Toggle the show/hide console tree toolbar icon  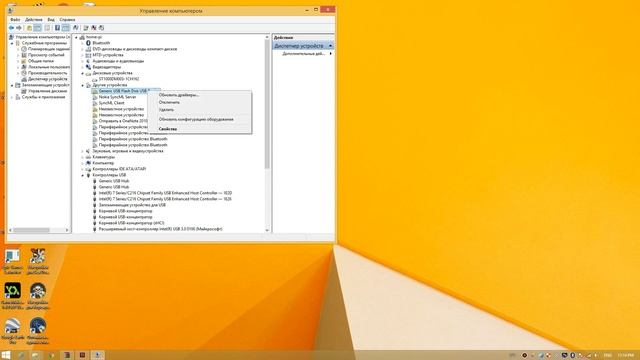[x=38, y=28]
